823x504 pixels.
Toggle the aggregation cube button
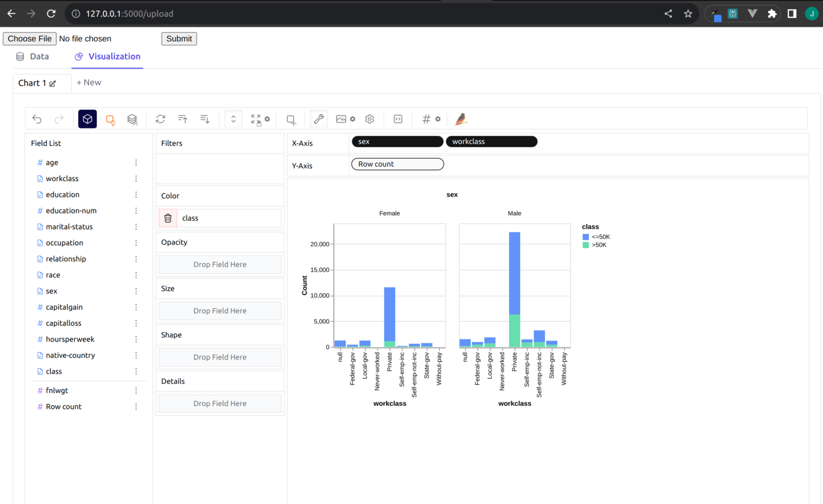(87, 119)
